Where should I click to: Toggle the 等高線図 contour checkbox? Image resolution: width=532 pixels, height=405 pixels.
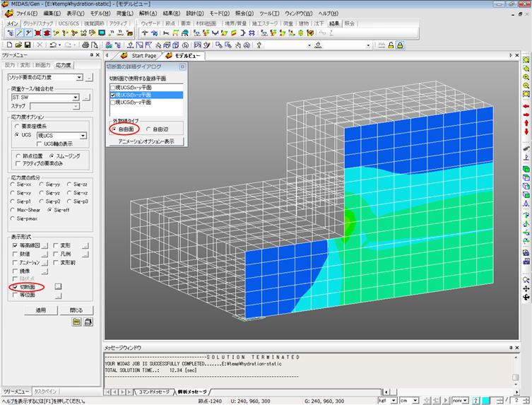coord(15,245)
